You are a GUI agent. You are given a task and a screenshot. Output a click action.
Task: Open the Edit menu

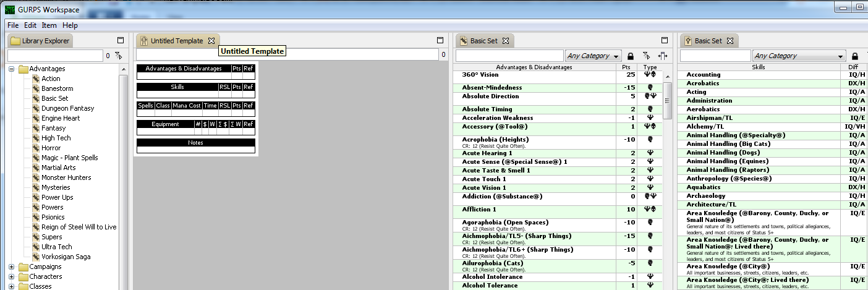click(x=30, y=25)
